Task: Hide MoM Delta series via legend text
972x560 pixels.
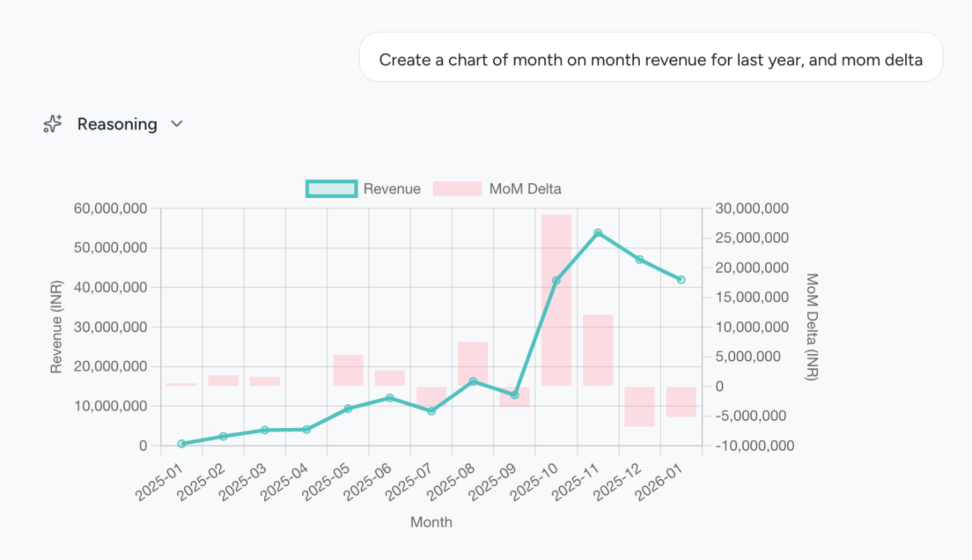Action: pyautogui.click(x=525, y=189)
